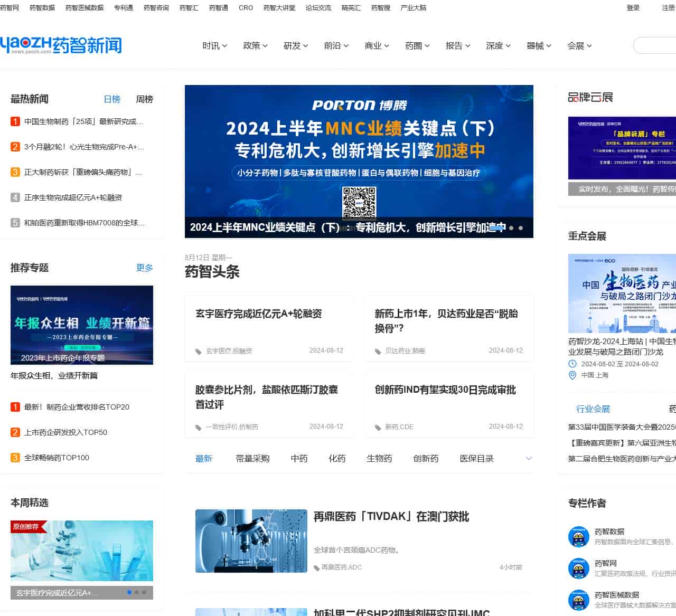
Task: Expand the 时讯 navigation menu
Action: point(215,46)
